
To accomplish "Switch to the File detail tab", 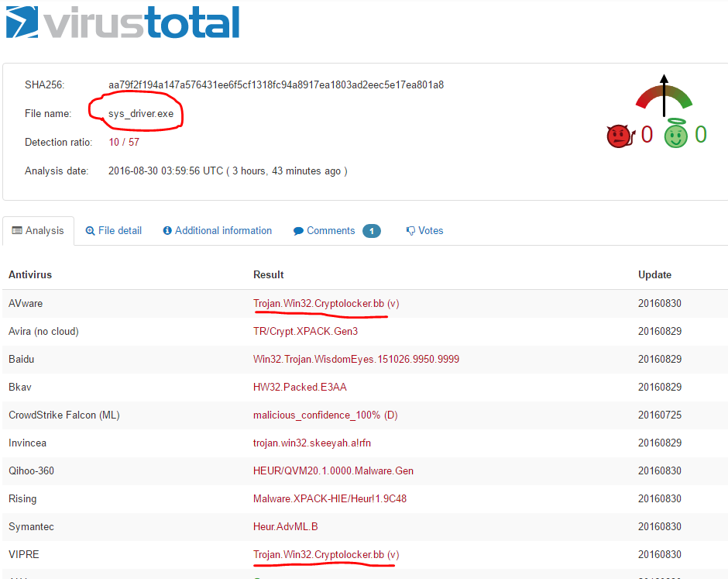I will pyautogui.click(x=114, y=230).
